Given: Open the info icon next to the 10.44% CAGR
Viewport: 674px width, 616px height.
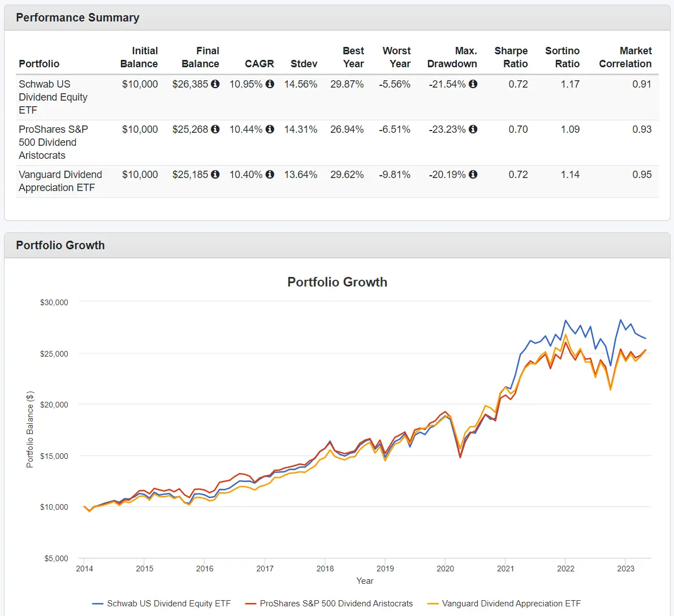Looking at the screenshot, I should [270, 129].
